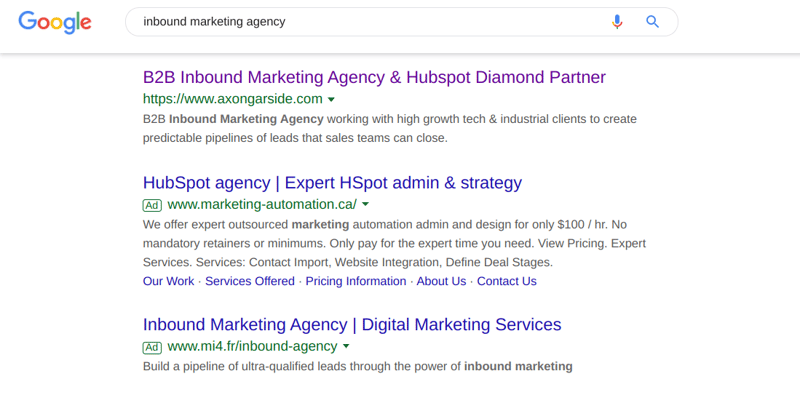800x395 pixels.
Task: Select the About Us sitelink
Action: [x=441, y=281]
